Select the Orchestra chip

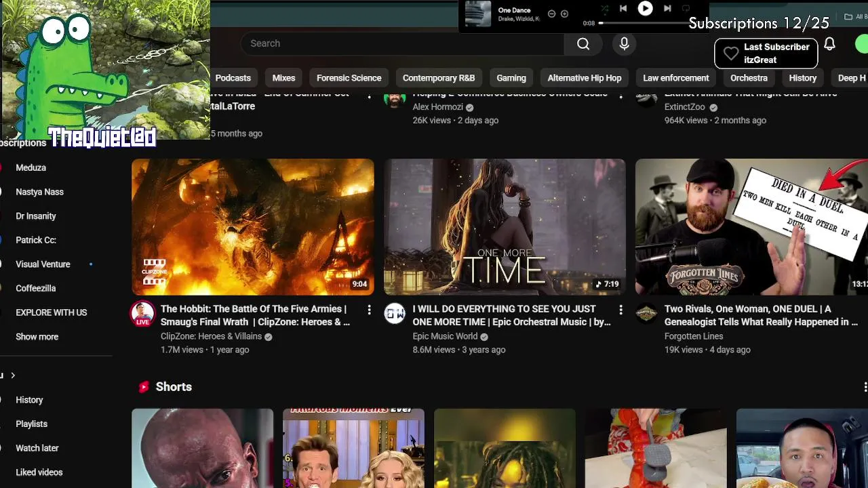pyautogui.click(x=749, y=78)
